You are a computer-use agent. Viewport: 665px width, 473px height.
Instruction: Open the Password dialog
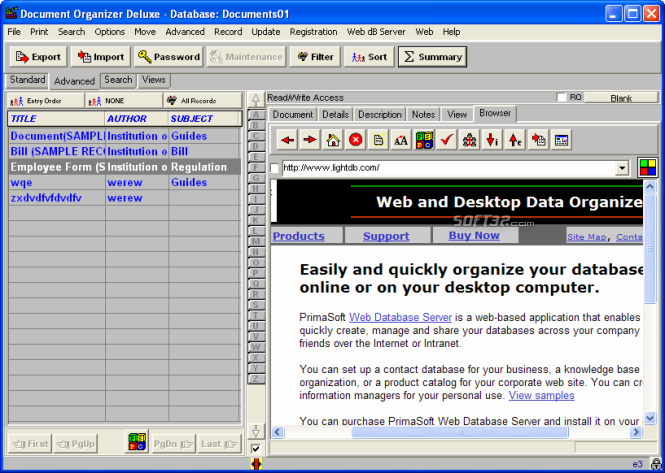click(169, 57)
